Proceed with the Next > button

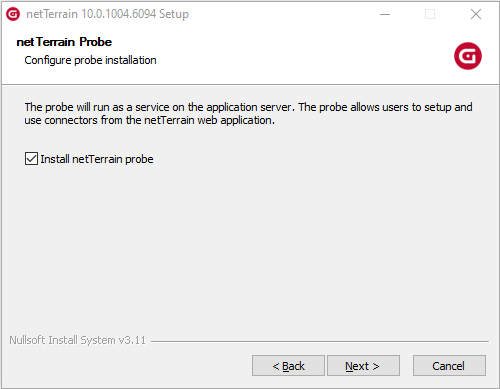coord(363,366)
